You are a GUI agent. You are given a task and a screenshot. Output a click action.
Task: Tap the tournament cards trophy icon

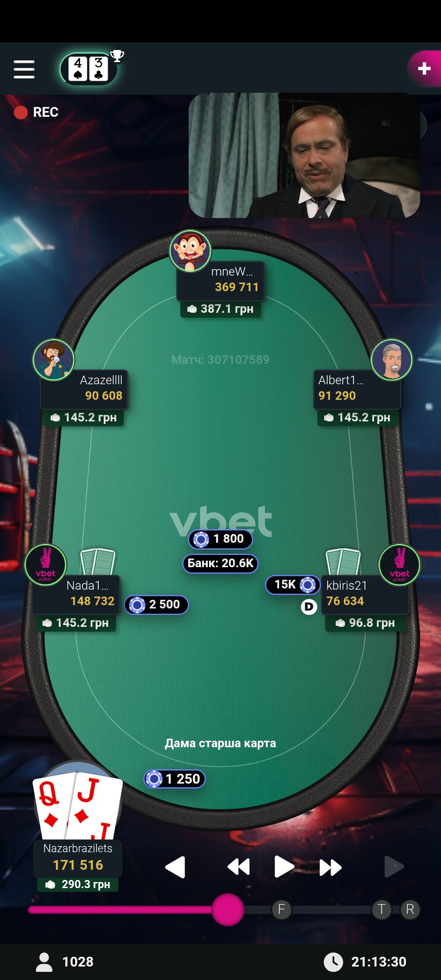[x=91, y=67]
